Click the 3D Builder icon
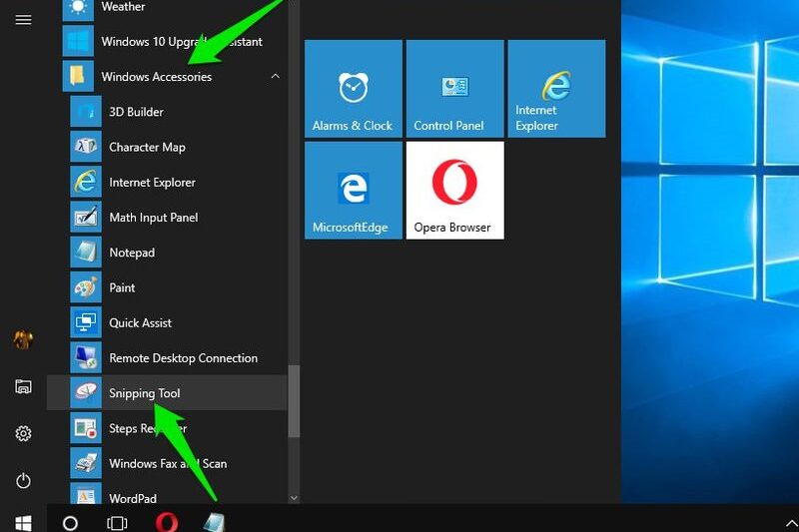 (x=86, y=112)
